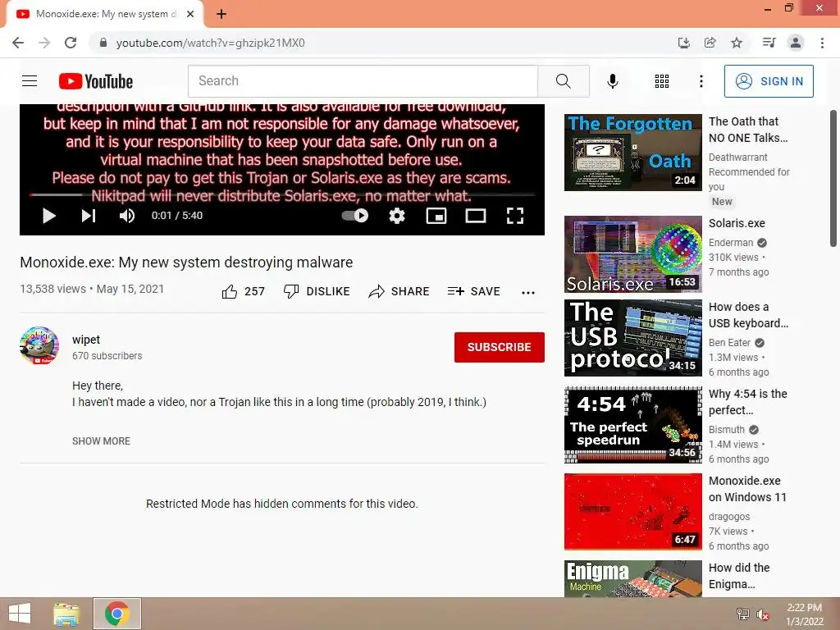Open 'The Oath that NO ONE Talks' title
840x630 pixels.
pos(748,130)
